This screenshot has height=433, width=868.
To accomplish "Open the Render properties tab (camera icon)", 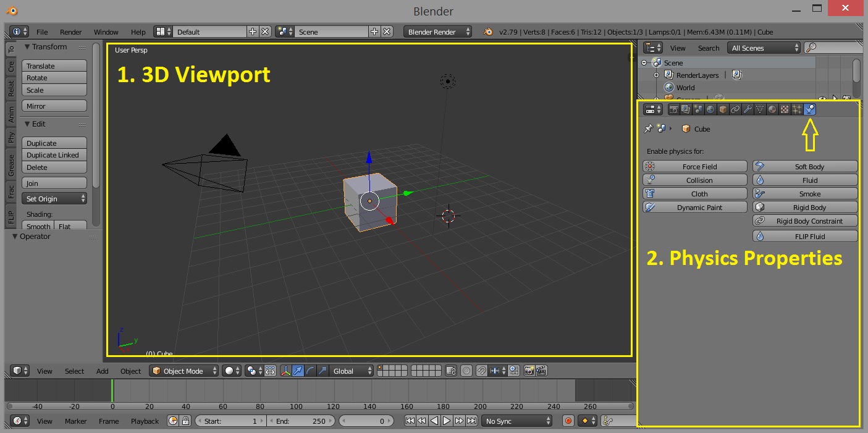I will (x=673, y=109).
